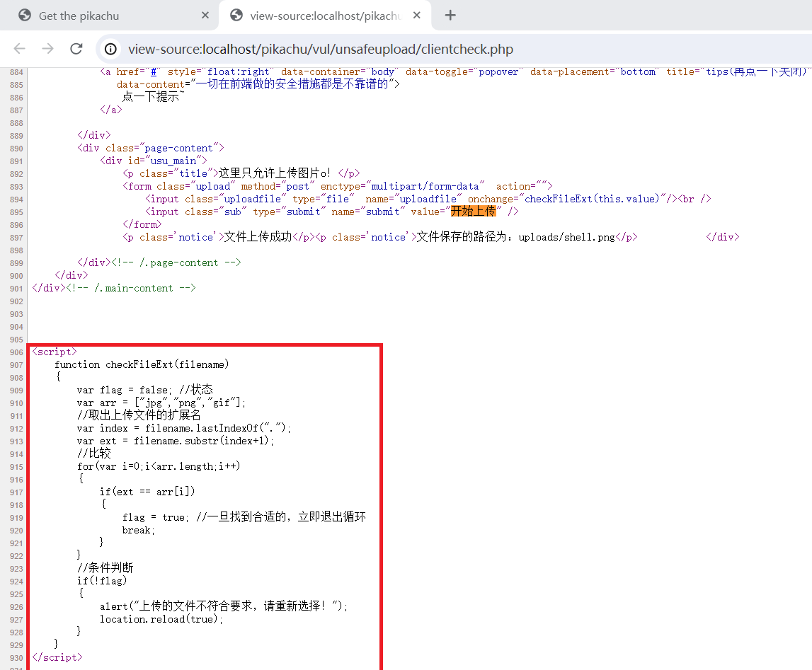
Task: Click the '这里只允许上传图片o!' title text
Action: [275, 173]
